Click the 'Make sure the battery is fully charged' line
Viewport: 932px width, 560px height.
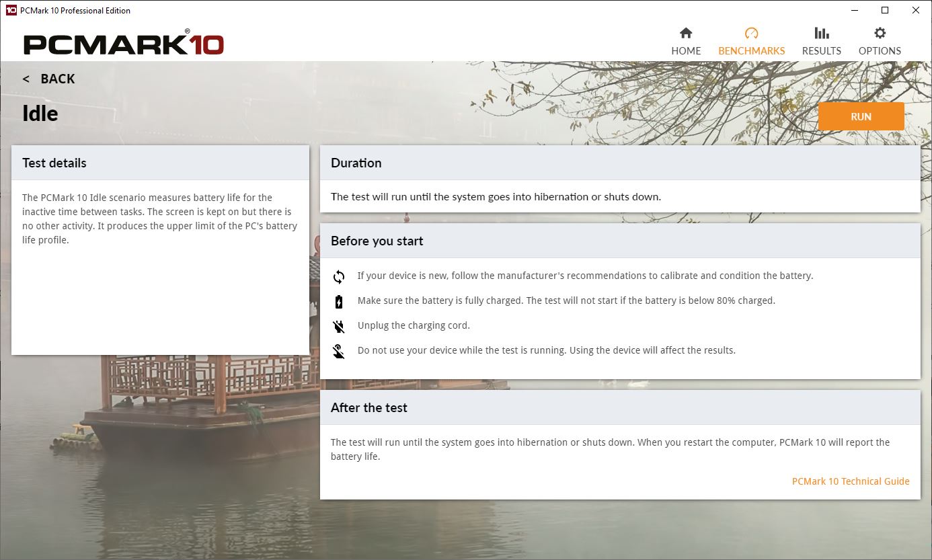coord(566,301)
